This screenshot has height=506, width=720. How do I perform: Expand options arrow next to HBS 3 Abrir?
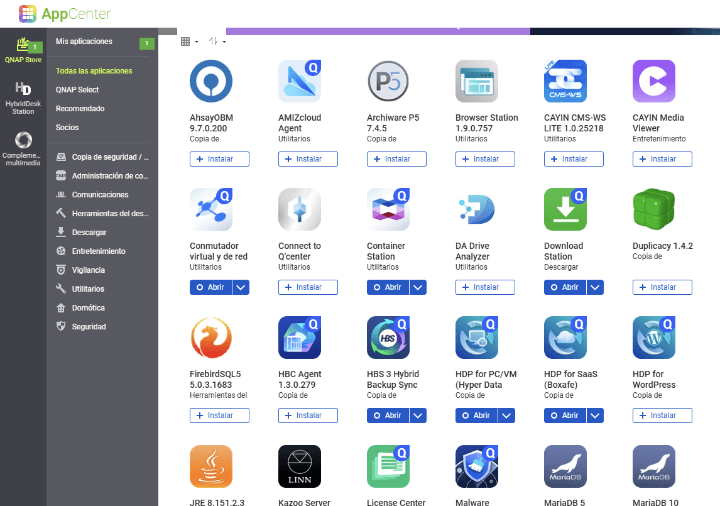pyautogui.click(x=418, y=415)
